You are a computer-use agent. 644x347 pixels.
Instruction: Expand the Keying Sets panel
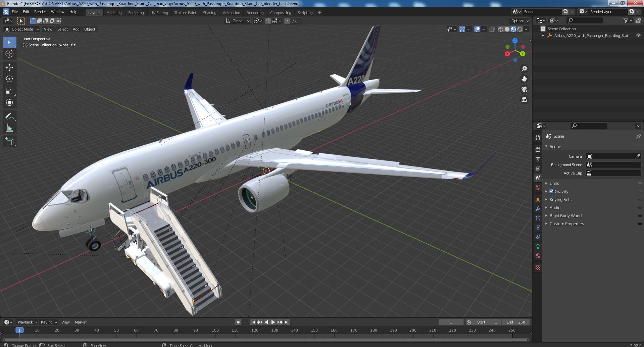pyautogui.click(x=560, y=199)
